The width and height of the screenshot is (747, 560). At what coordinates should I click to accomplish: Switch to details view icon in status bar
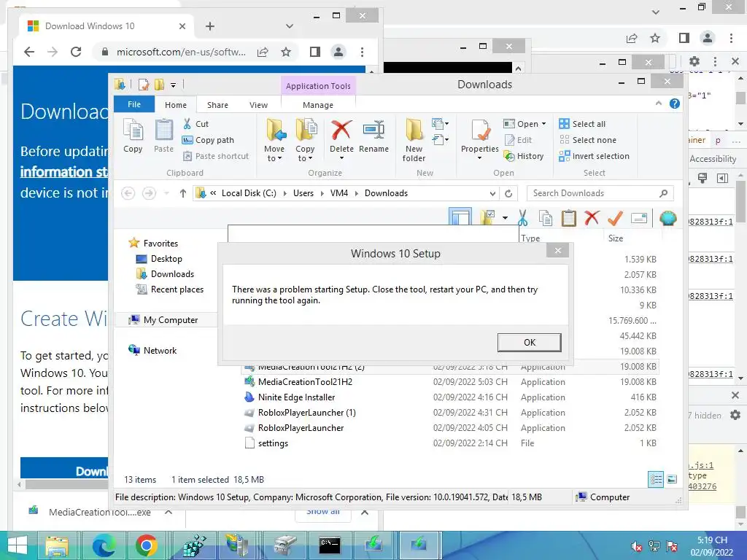656,479
